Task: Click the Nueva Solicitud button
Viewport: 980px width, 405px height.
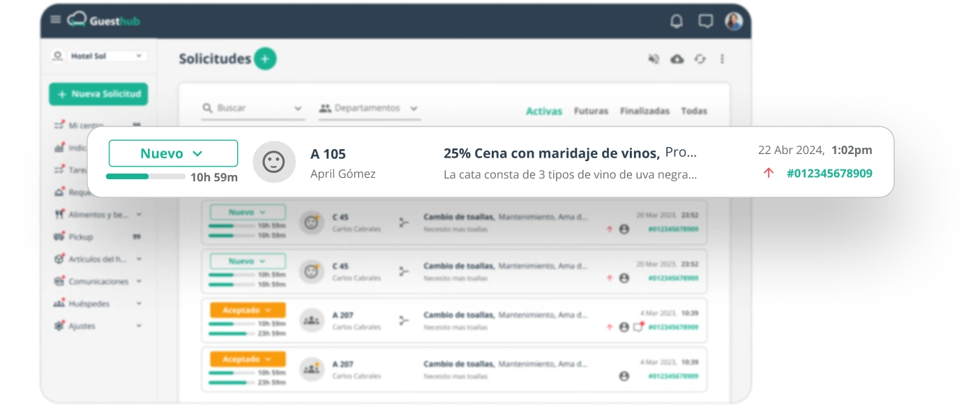Action: tap(98, 94)
